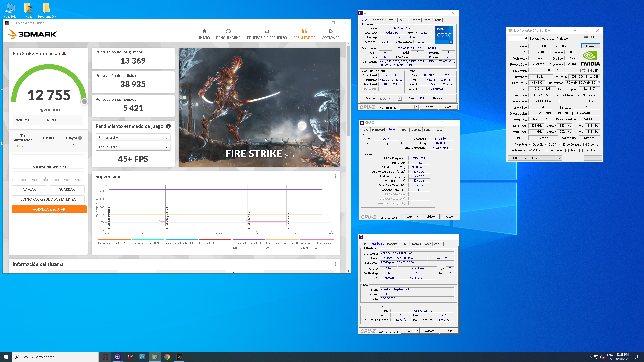Toggle PhysX checkbox in GPU-Z
This screenshot has width=644, height=362.
[567, 150]
